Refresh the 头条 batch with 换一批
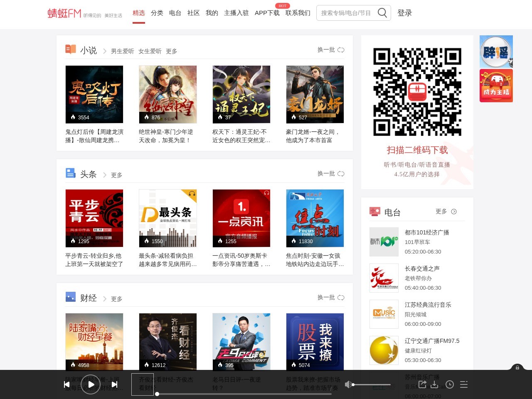Screen dimensions: 532x399 331,174
